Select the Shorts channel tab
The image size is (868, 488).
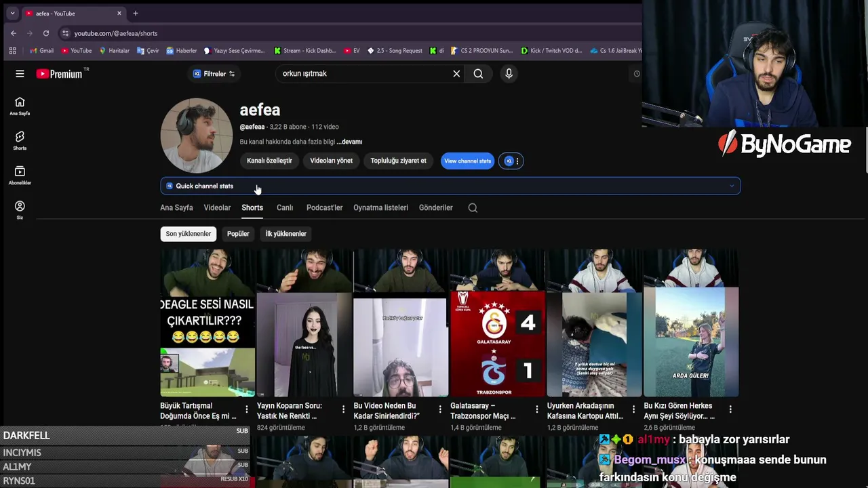(x=252, y=207)
